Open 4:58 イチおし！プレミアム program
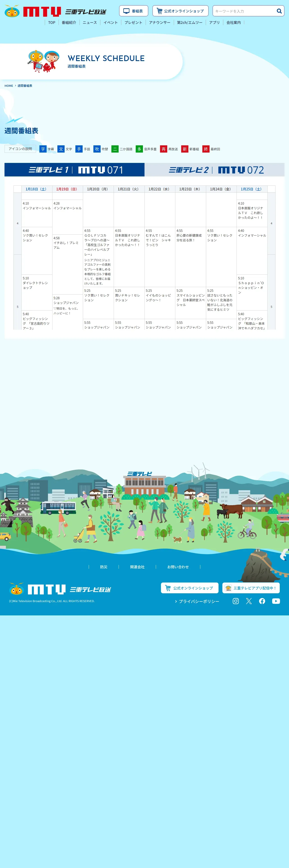The width and height of the screenshot is (289, 868). (x=67, y=264)
